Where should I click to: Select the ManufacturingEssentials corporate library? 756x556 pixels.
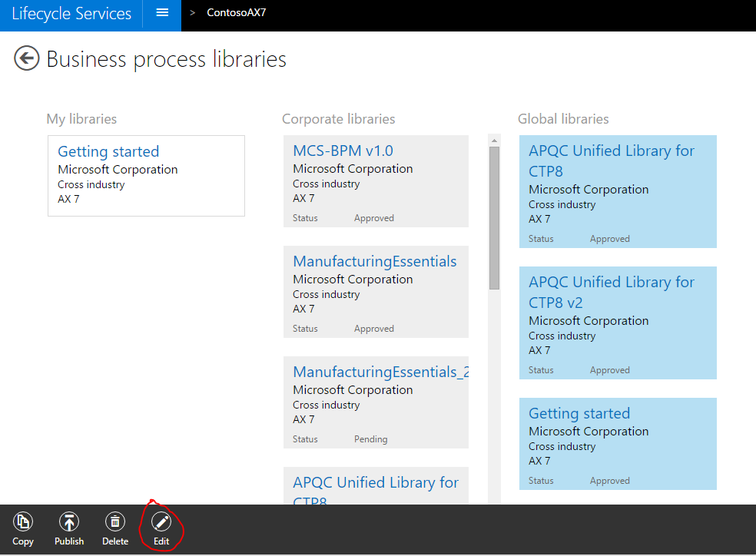click(x=374, y=262)
